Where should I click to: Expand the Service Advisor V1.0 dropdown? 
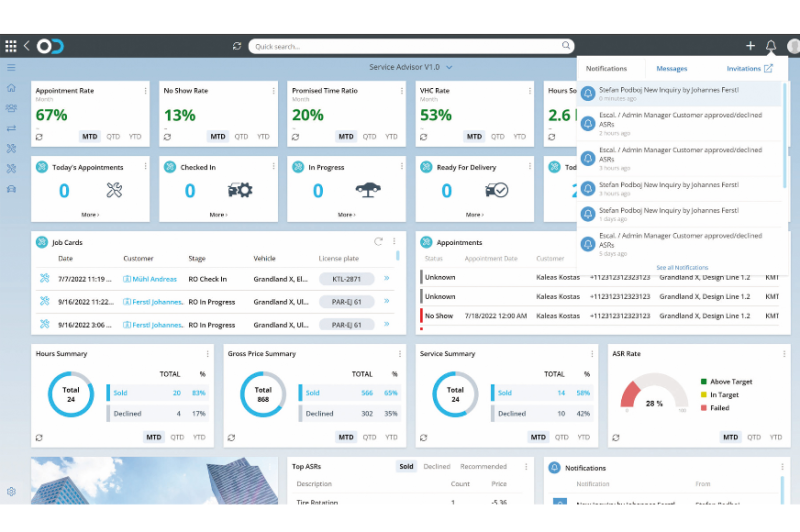click(x=449, y=67)
